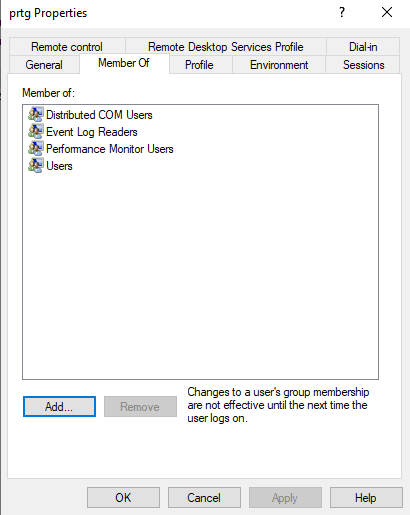Open Help from the bottom button row
This screenshot has width=410, height=515.
(x=366, y=498)
